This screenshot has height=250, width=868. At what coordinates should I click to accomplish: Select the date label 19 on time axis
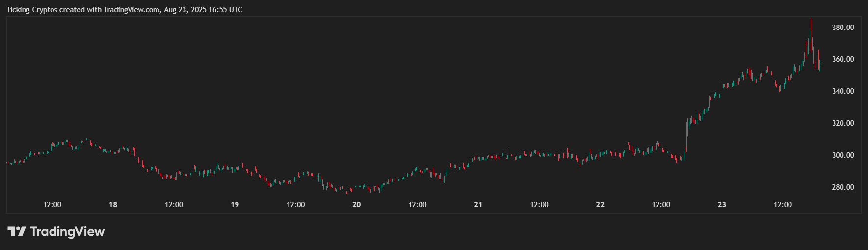pyautogui.click(x=235, y=205)
